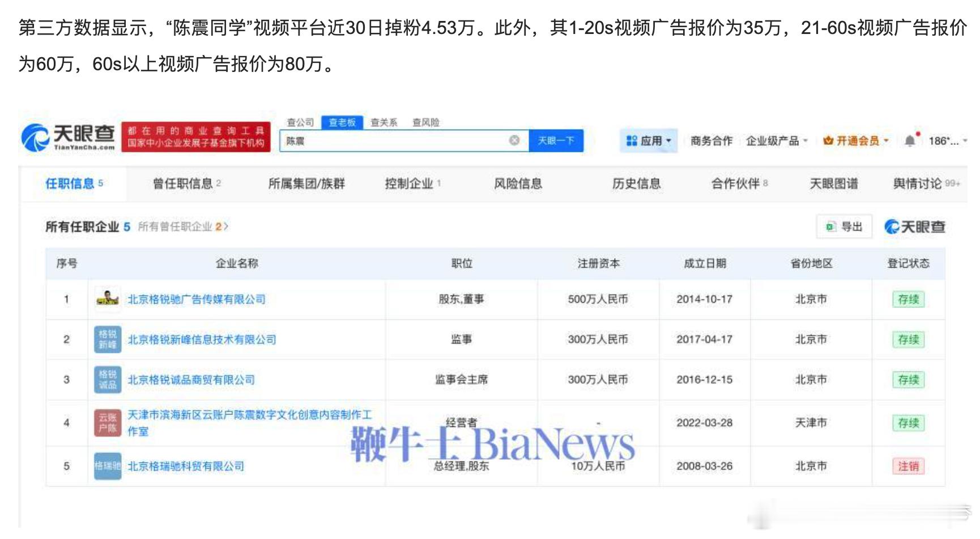
Task: Click the 格锐新峰 blue avatar icon
Action: [107, 339]
